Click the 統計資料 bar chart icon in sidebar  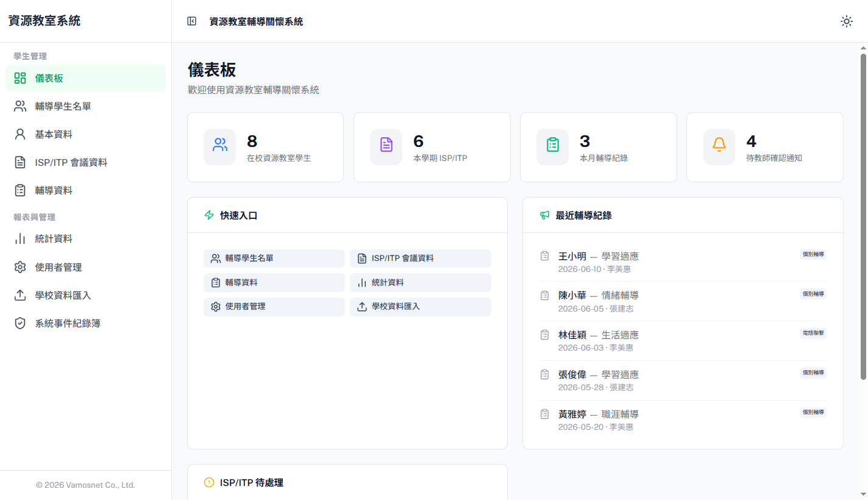tap(20, 238)
